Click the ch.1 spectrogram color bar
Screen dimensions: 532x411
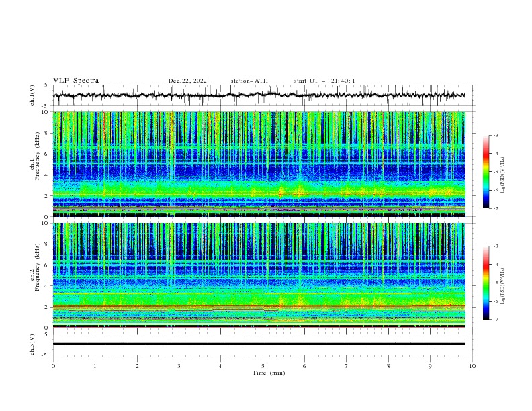click(486, 171)
